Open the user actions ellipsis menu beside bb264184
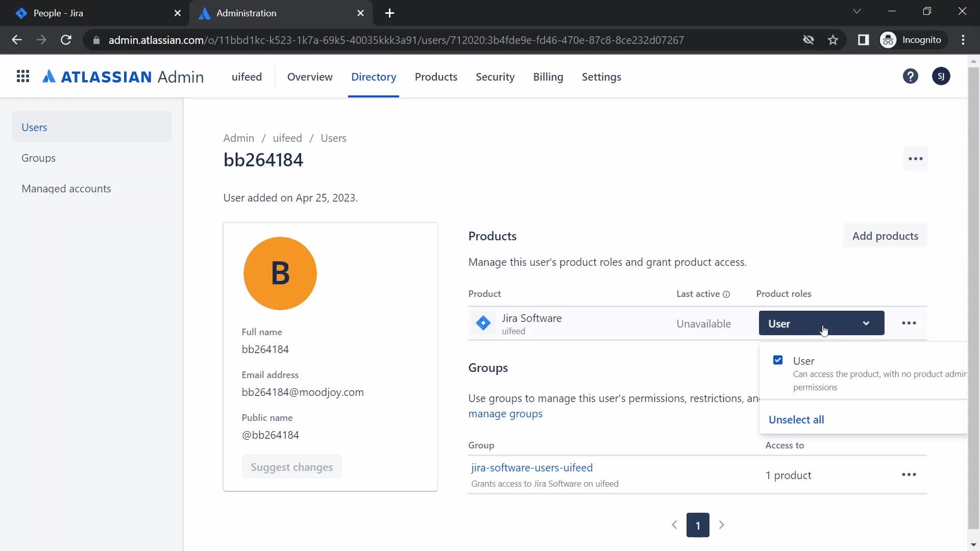Viewport: 980px width, 551px height. 916,159
